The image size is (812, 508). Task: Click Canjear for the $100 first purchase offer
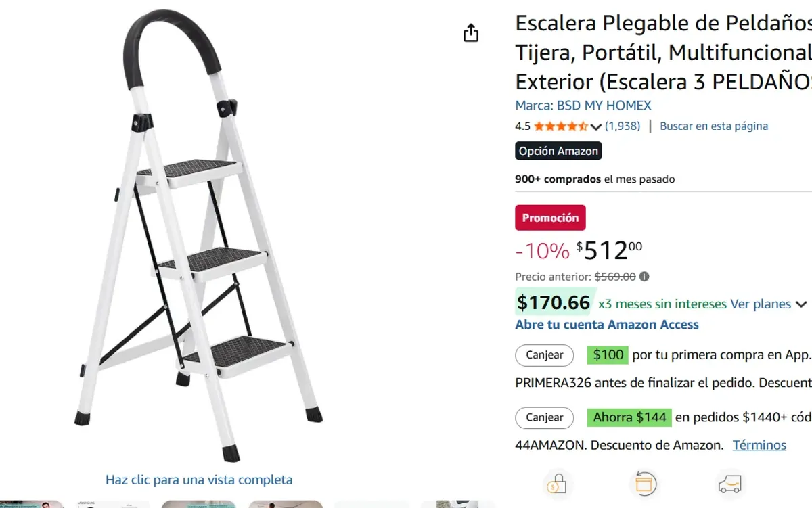(544, 354)
